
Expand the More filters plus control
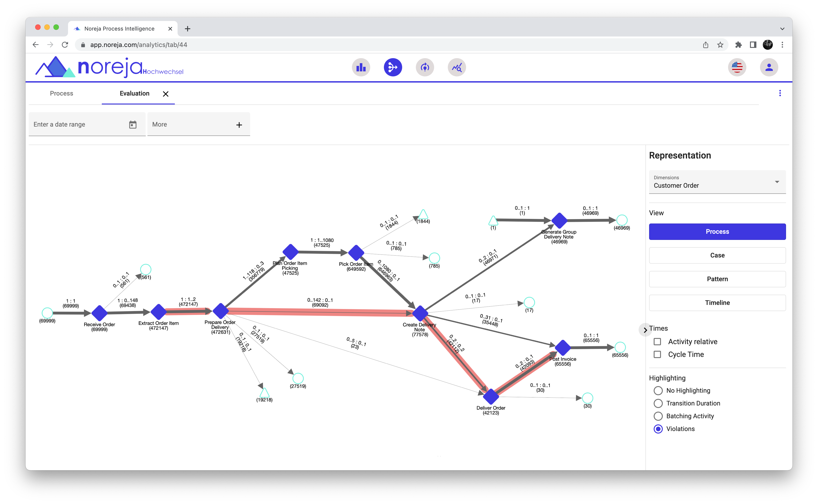pos(239,125)
